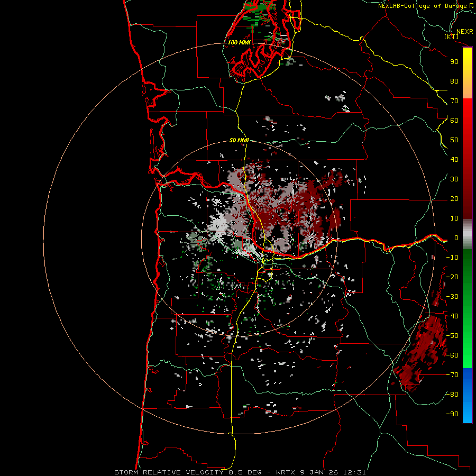Click the -70 value on velocity scale
The width and height of the screenshot is (476, 476).
coord(452,375)
